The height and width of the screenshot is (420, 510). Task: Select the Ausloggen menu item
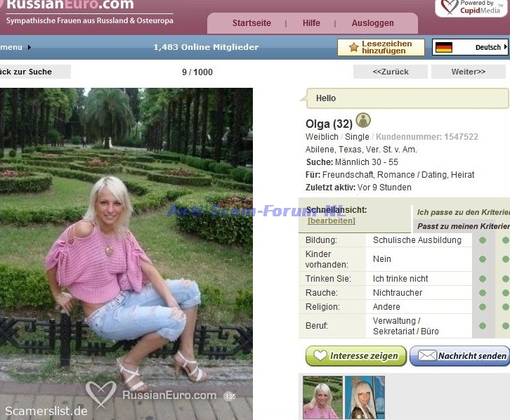pyautogui.click(x=372, y=23)
